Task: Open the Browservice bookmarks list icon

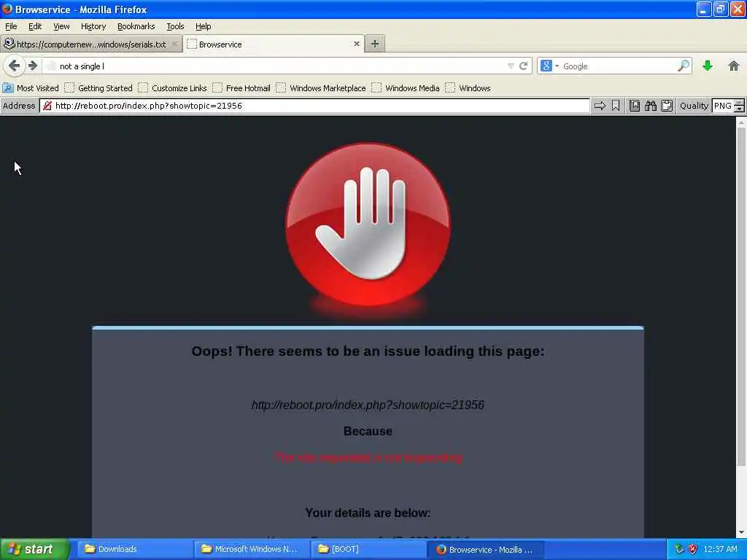Action: click(635, 106)
